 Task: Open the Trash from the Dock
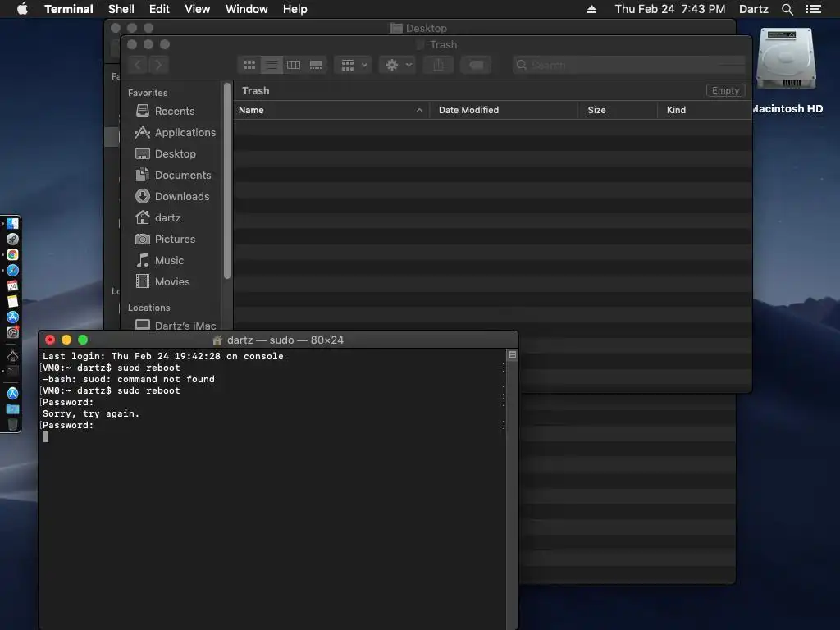pos(12,424)
